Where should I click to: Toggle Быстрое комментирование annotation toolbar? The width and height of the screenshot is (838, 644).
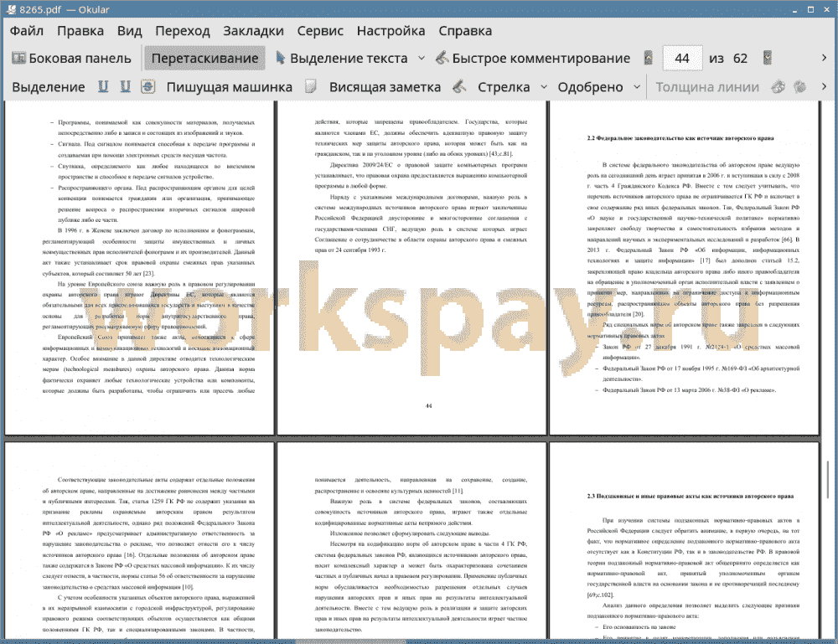pyautogui.click(x=533, y=59)
